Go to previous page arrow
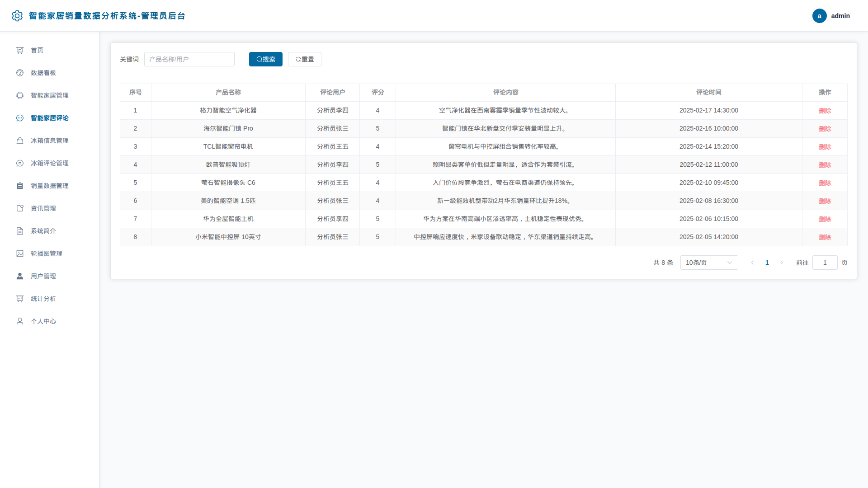868x488 pixels. click(752, 263)
